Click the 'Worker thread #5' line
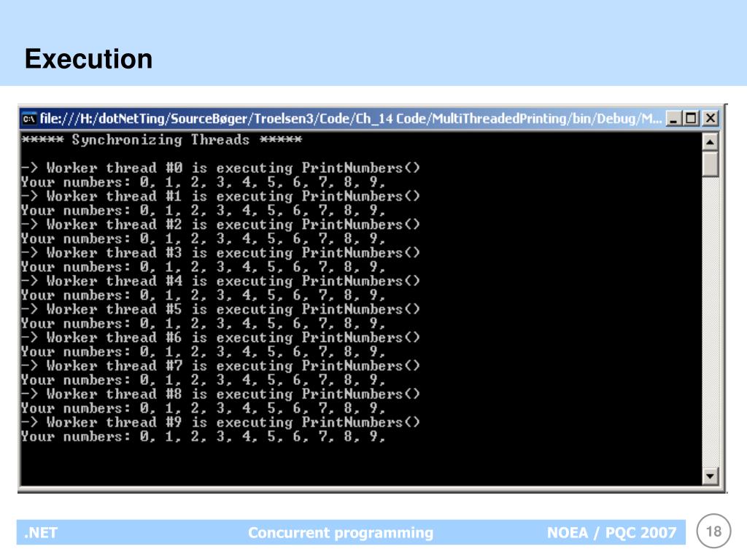The image size is (747, 560). [x=220, y=309]
